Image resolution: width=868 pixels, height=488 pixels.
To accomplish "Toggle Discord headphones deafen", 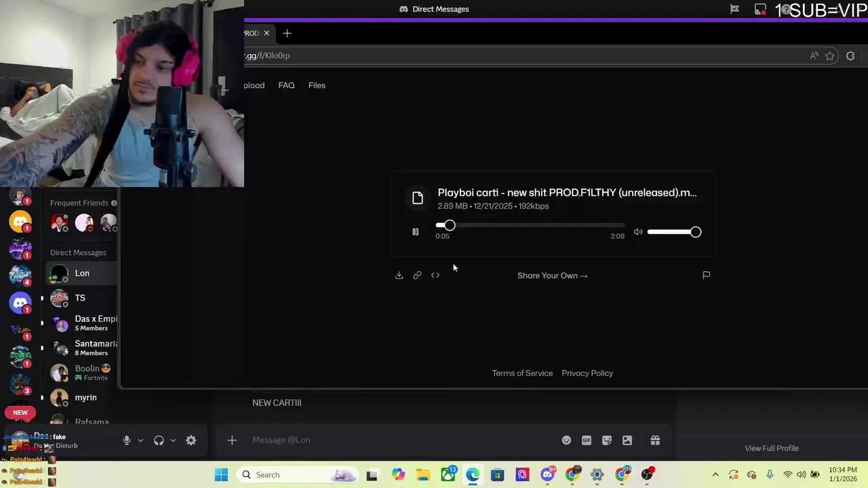I will 159,440.
